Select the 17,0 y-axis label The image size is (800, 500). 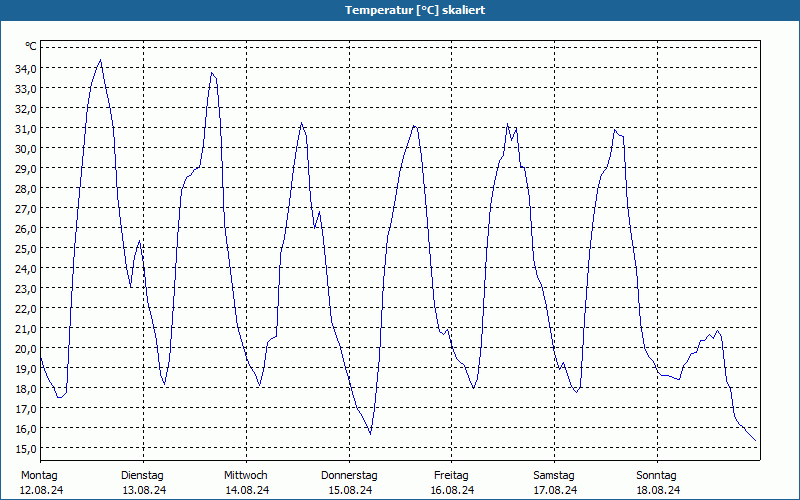tap(26, 408)
